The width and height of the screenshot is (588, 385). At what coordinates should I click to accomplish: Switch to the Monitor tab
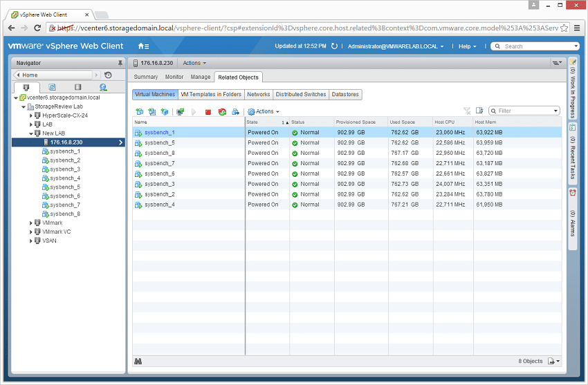point(174,77)
